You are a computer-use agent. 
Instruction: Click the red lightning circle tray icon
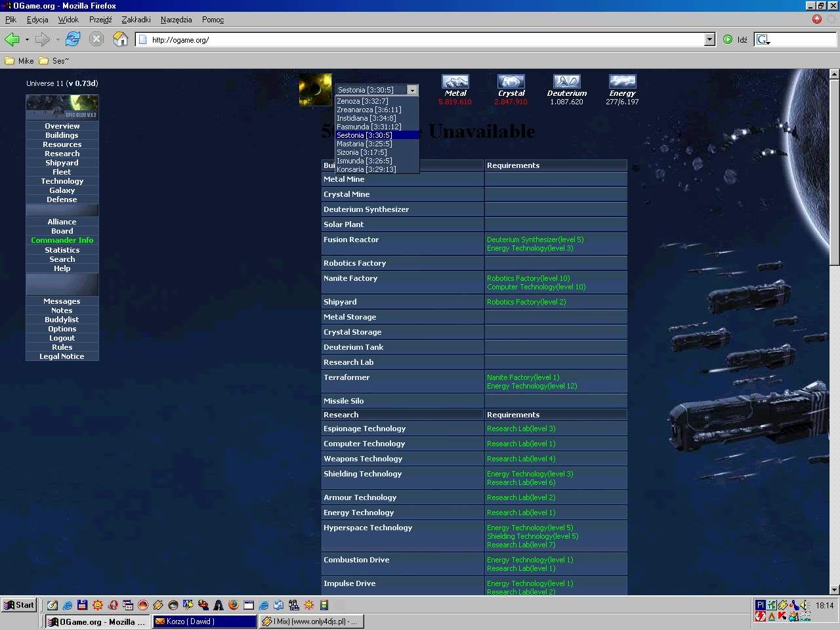tap(761, 616)
